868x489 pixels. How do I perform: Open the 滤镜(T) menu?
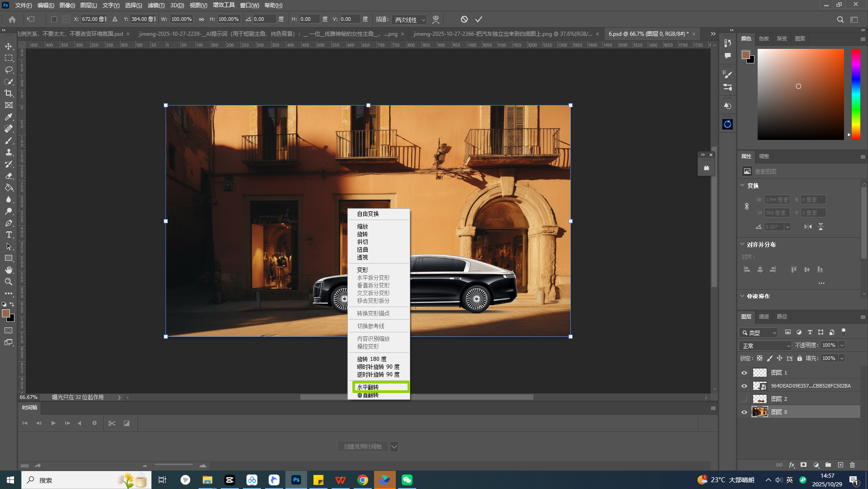coord(156,5)
